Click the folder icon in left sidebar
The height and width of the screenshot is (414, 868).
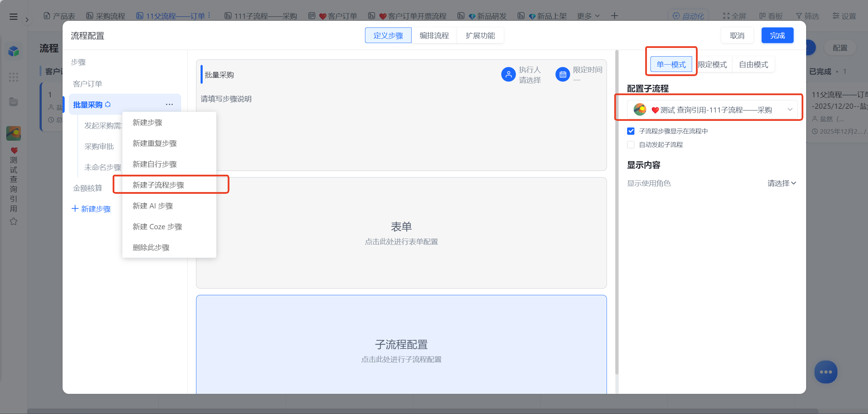pyautogui.click(x=14, y=102)
